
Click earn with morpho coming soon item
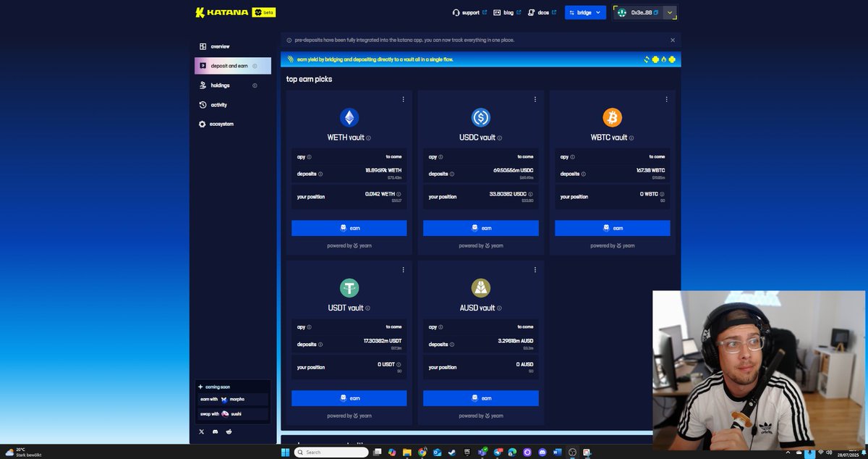tap(232, 400)
